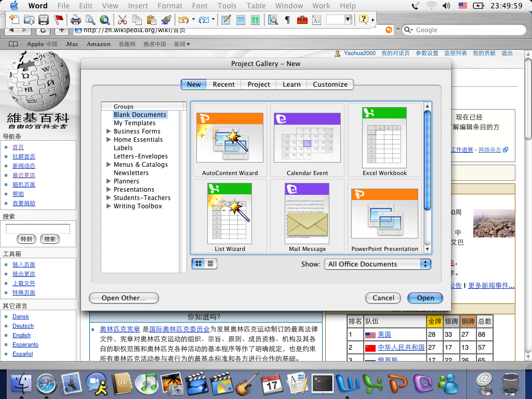Switch gallery to list view
Image resolution: width=532 pixels, height=399 pixels.
(211, 263)
